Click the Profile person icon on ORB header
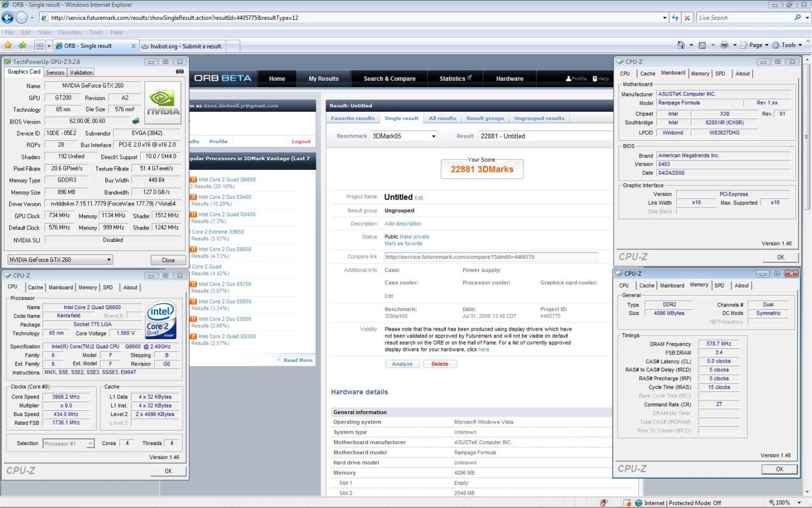The height and width of the screenshot is (508, 812). pyautogui.click(x=568, y=78)
